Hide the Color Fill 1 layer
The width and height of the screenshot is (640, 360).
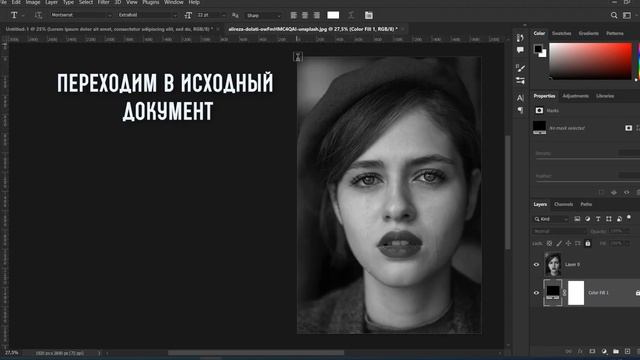(536, 293)
